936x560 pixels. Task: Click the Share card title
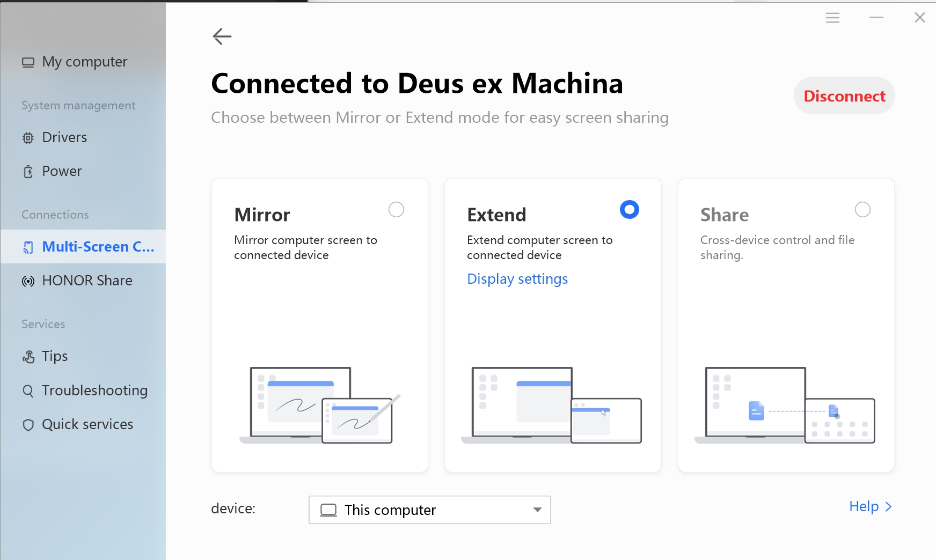[x=725, y=215]
